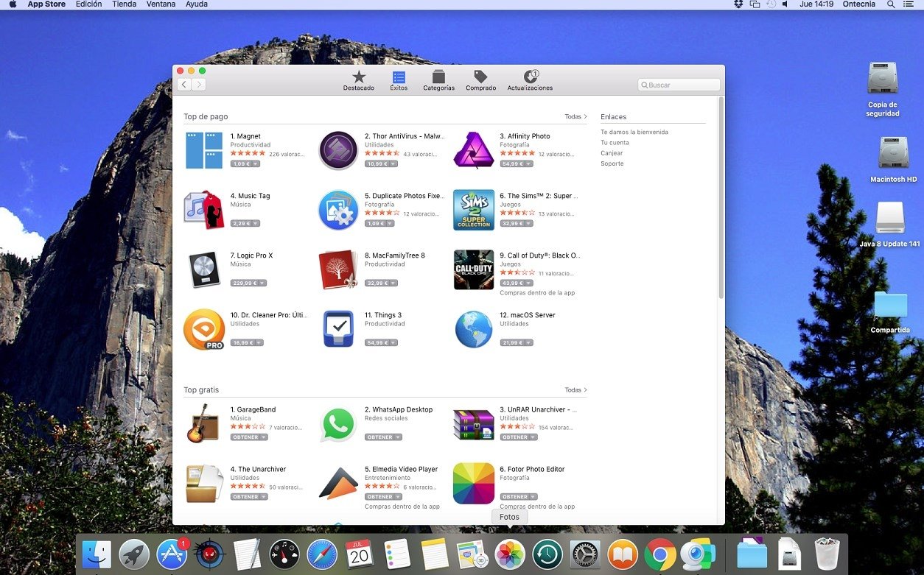
Task: Open the Soporte link under Enlaces
Action: click(612, 163)
